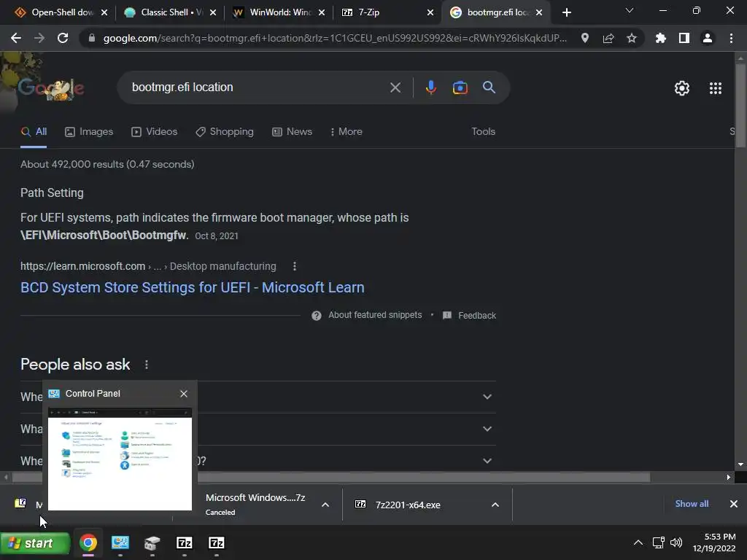Submit search with the magnifier icon

(x=489, y=87)
